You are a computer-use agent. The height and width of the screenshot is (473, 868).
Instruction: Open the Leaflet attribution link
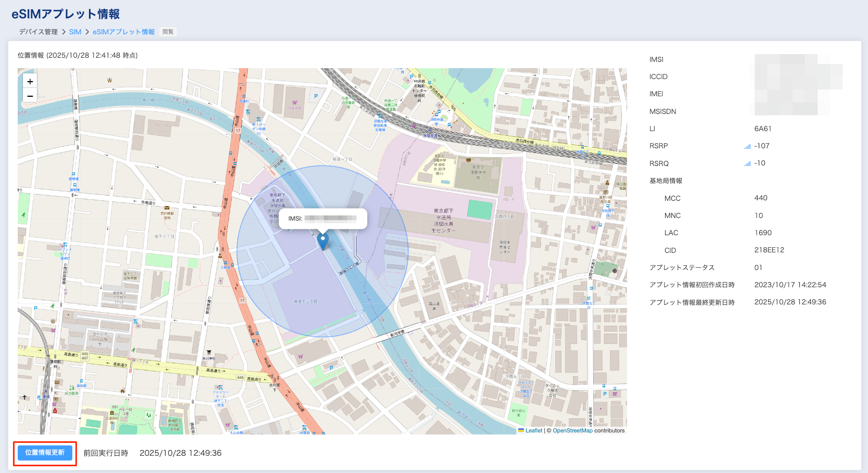click(533, 430)
